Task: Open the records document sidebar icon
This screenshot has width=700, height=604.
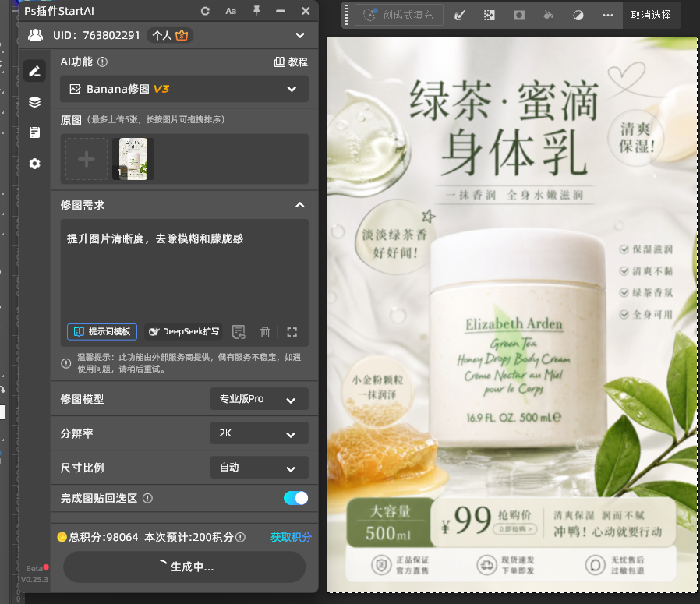Action: point(35,132)
